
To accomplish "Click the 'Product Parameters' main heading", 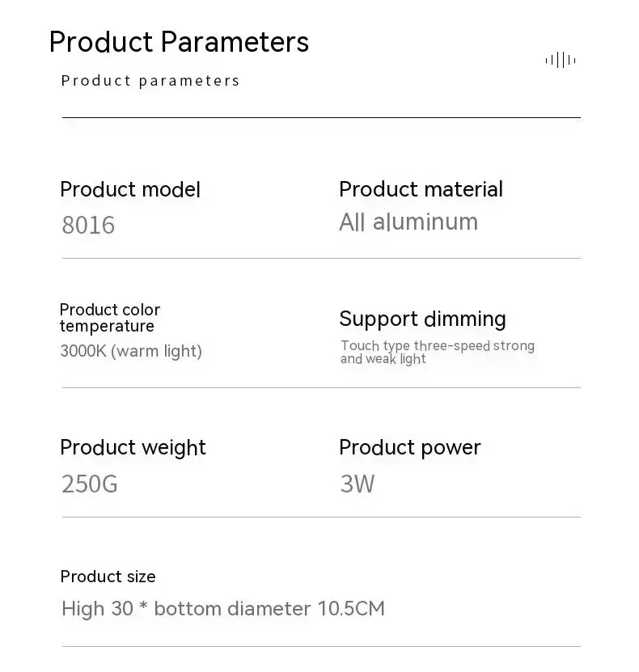I will point(179,42).
